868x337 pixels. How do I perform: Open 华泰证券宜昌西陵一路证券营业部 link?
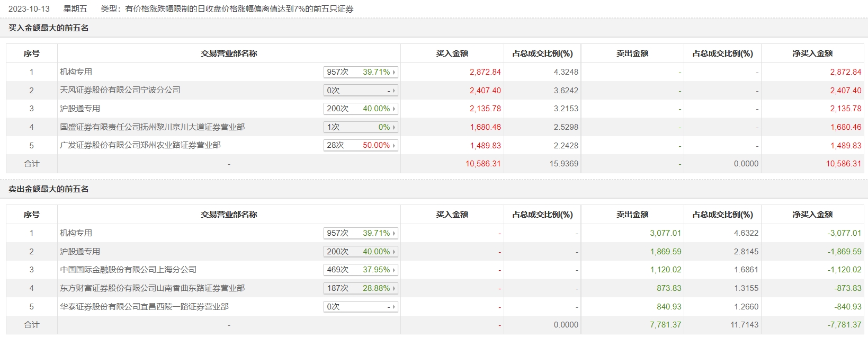(x=144, y=307)
